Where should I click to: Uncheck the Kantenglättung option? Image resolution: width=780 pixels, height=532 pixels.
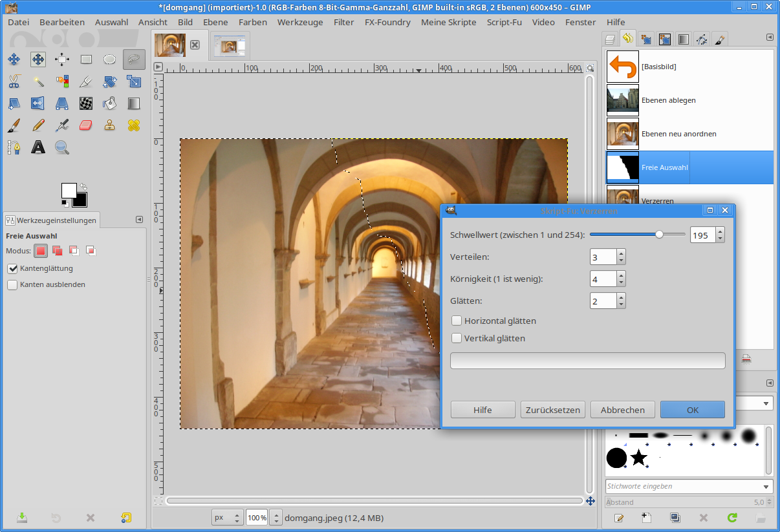click(12, 268)
